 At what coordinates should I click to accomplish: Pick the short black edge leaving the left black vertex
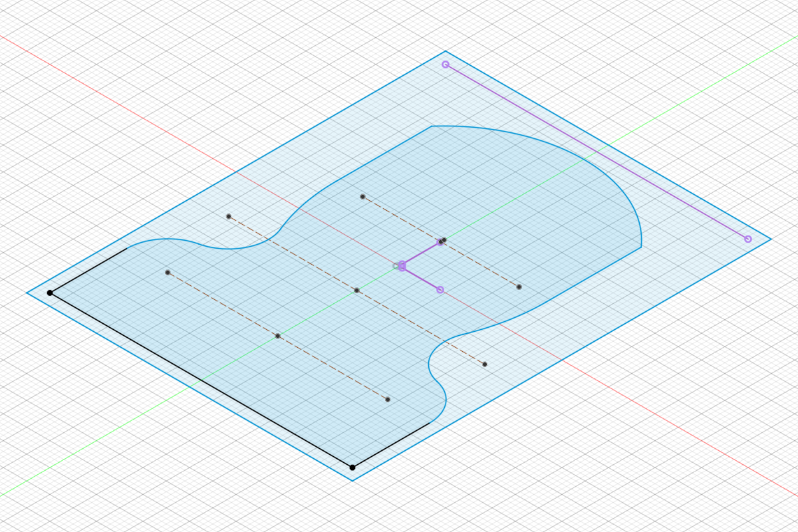pos(88,270)
